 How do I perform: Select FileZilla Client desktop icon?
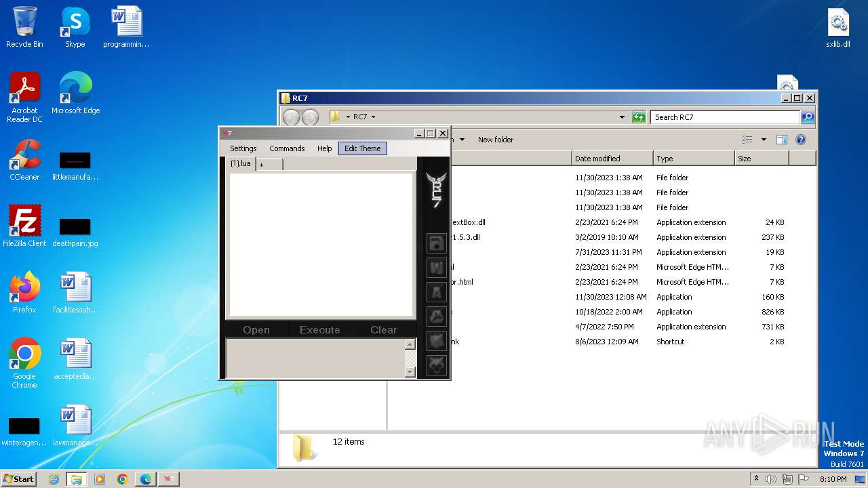24,226
